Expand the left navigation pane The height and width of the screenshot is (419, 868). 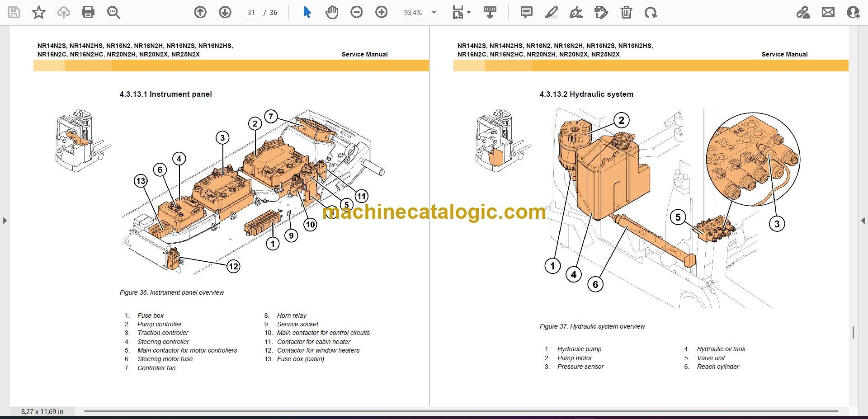pos(5,221)
